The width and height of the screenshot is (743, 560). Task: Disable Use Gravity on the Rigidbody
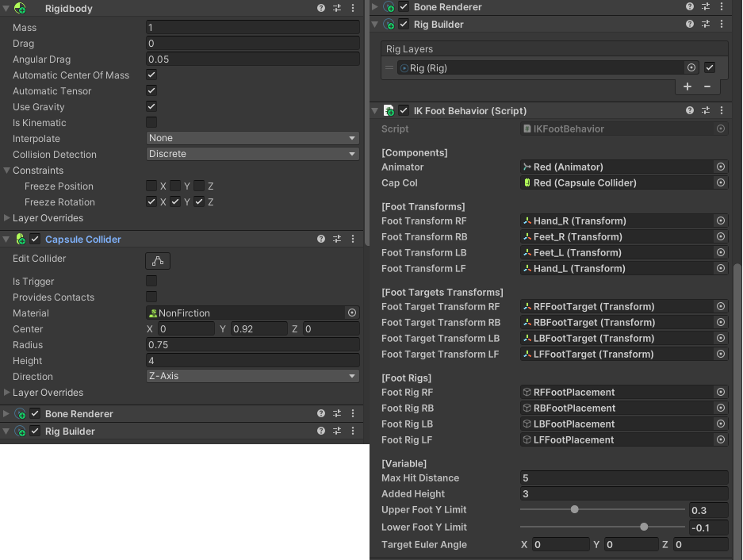point(150,106)
